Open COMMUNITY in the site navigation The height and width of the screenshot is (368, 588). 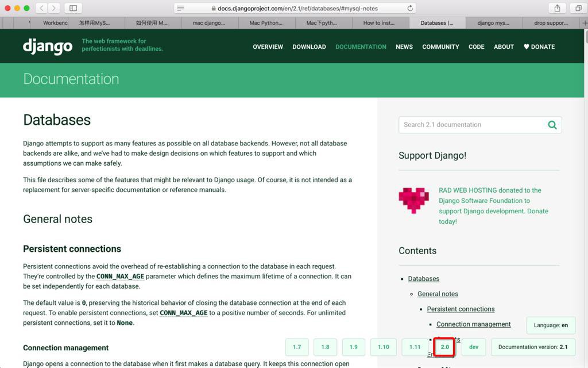[x=440, y=47]
